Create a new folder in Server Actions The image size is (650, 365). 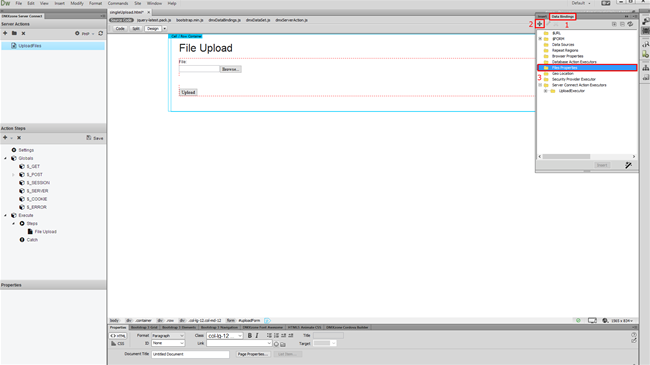tap(14, 33)
